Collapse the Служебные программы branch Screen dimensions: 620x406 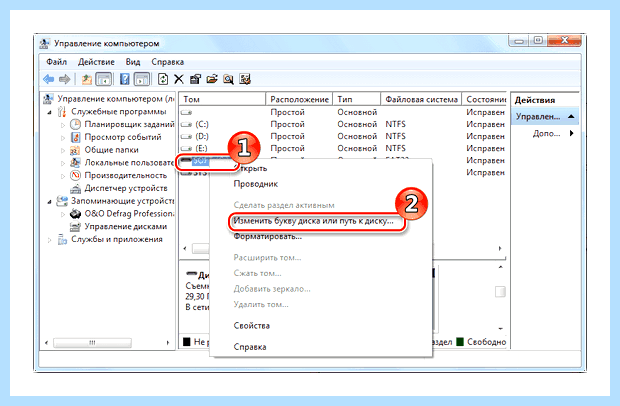(49, 112)
